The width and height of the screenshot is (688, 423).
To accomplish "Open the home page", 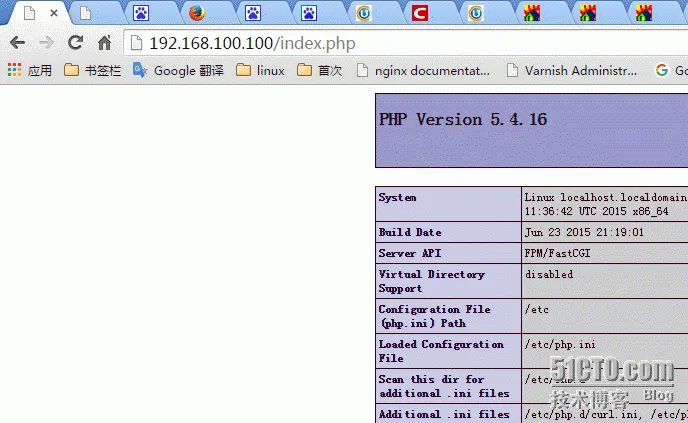I will click(x=104, y=43).
